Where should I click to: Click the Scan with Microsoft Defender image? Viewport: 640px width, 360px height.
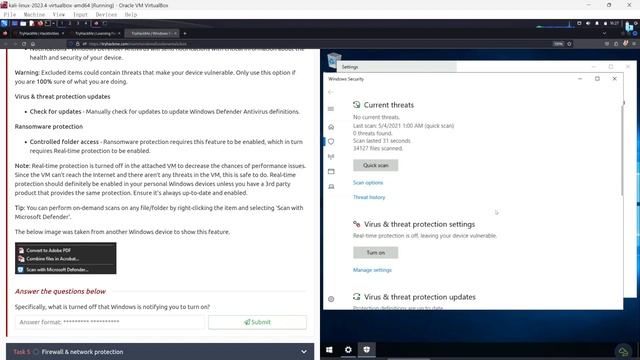[66, 258]
